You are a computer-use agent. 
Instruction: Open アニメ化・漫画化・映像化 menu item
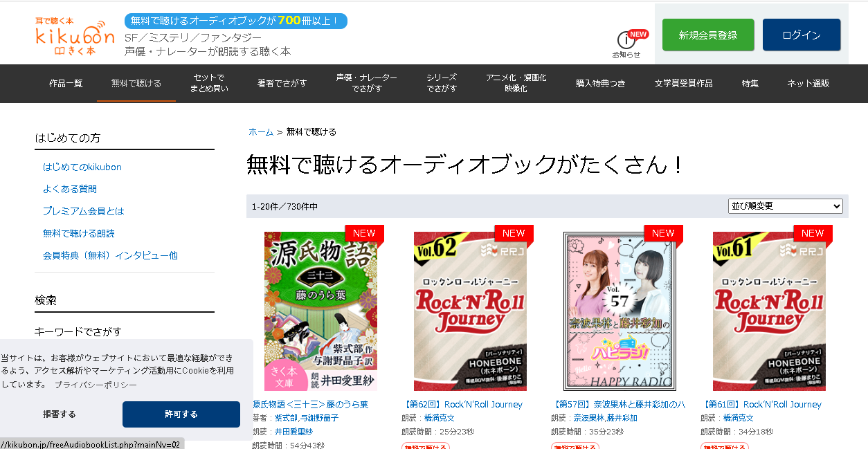516,84
